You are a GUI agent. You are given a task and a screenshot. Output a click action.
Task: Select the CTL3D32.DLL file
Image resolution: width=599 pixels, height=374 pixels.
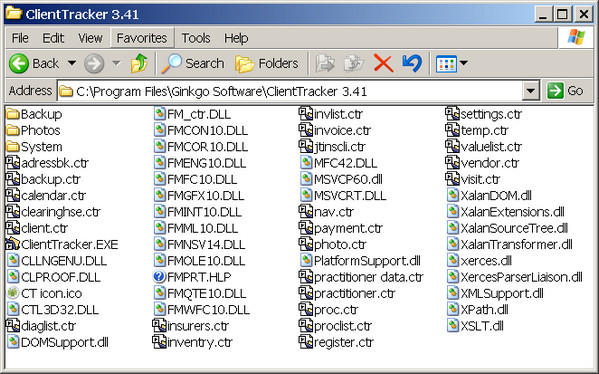point(53,309)
